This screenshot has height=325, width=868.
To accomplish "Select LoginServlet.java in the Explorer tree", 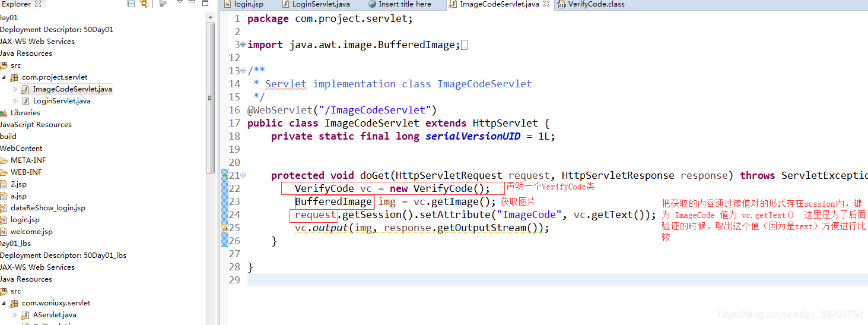I will [x=62, y=101].
